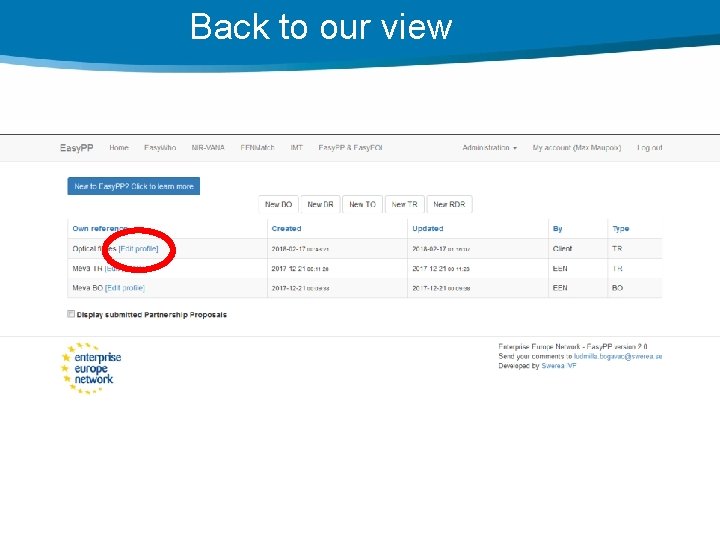Sort by Type column header
Image resolution: width=720 pixels, height=540 pixels.
[620, 229]
